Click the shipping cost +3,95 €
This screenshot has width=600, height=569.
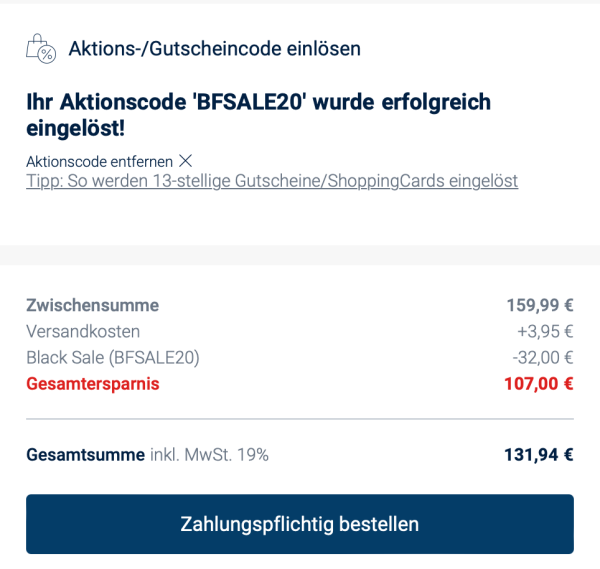(544, 331)
